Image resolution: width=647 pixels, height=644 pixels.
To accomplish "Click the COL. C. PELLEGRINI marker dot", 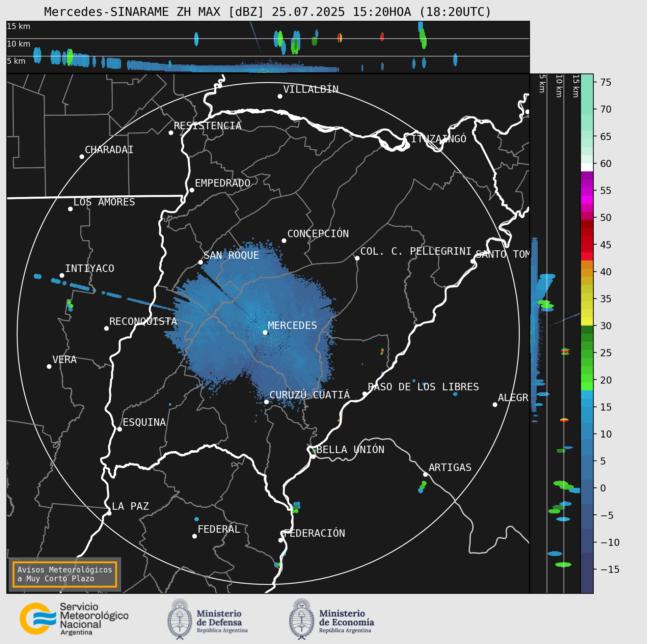I will click(357, 258).
